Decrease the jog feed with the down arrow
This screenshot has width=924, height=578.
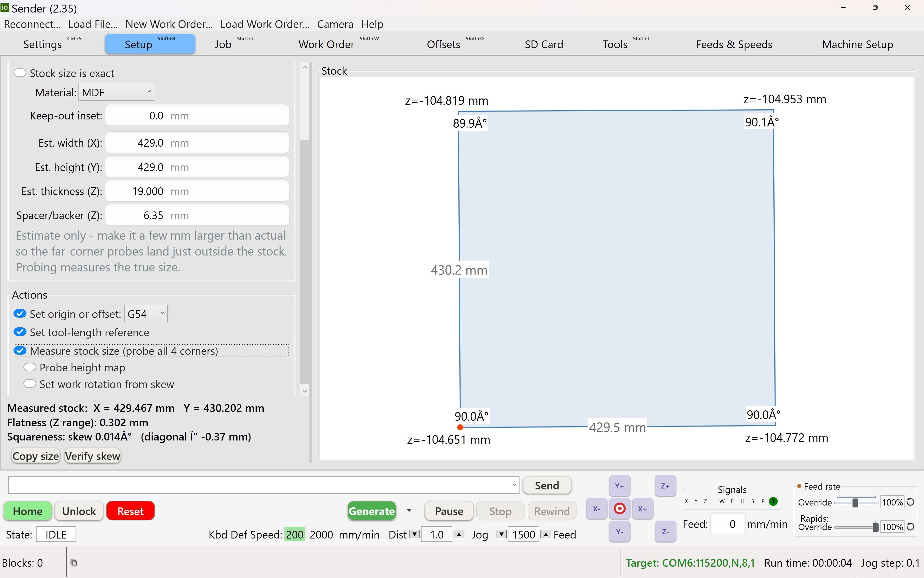pyautogui.click(x=501, y=534)
